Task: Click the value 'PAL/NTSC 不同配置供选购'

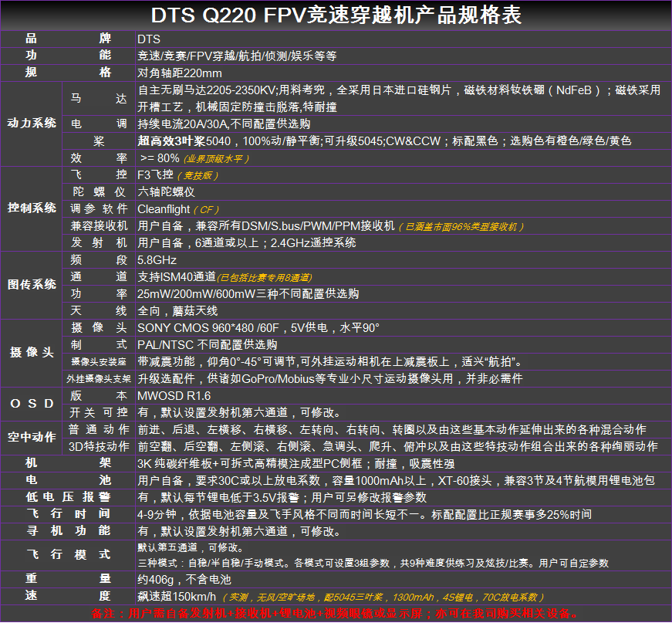Action: click(x=207, y=345)
